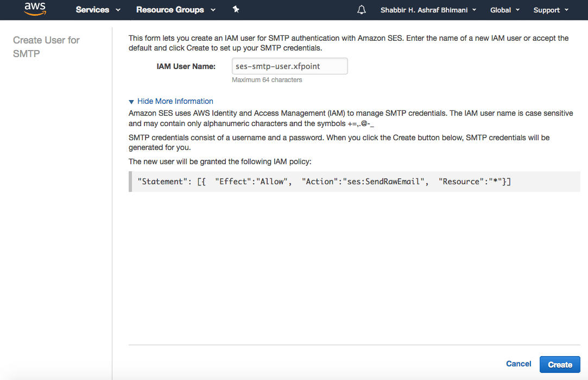The height and width of the screenshot is (380, 588).
Task: Open Shabbir H. Ashraf Bhimani account menu
Action: click(428, 10)
